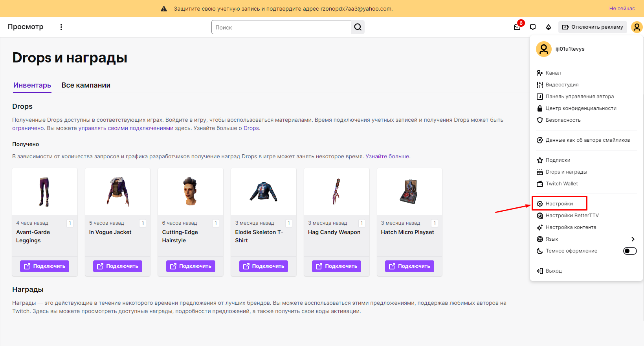
Task: Switch to Все кампании tab
Action: point(86,85)
